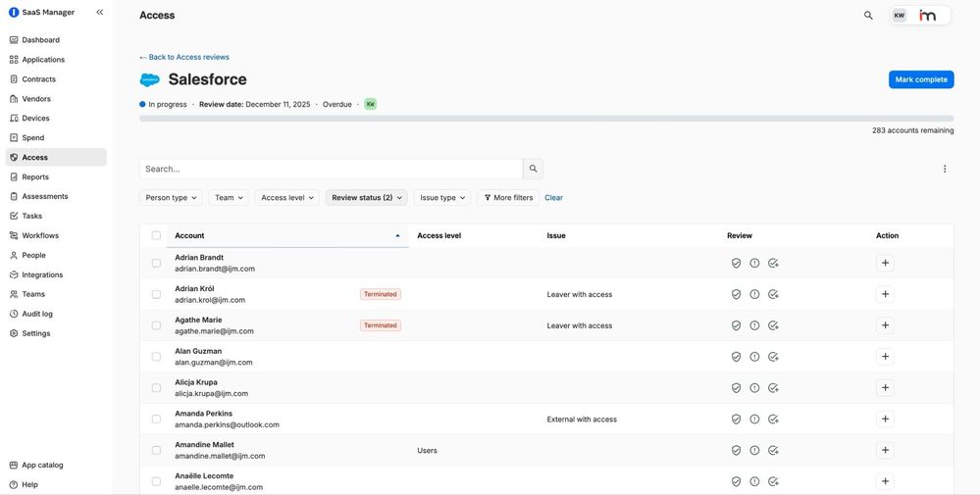Open the Review status (2) filter dropdown

pyautogui.click(x=366, y=198)
